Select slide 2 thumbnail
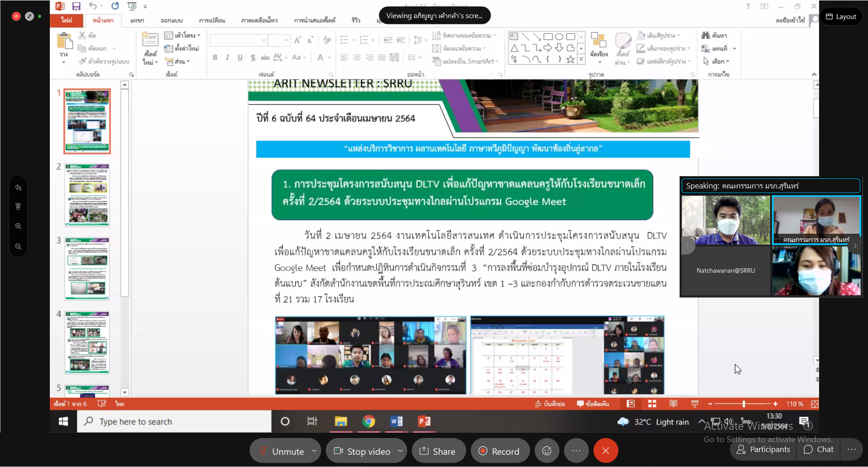The height and width of the screenshot is (467, 868). pyautogui.click(x=87, y=195)
